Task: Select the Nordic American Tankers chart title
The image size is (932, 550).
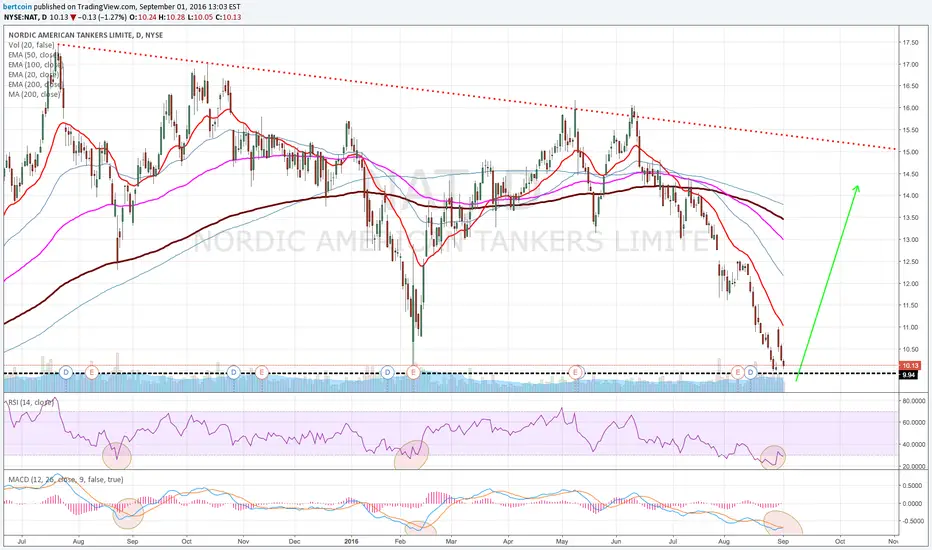Action: point(85,35)
